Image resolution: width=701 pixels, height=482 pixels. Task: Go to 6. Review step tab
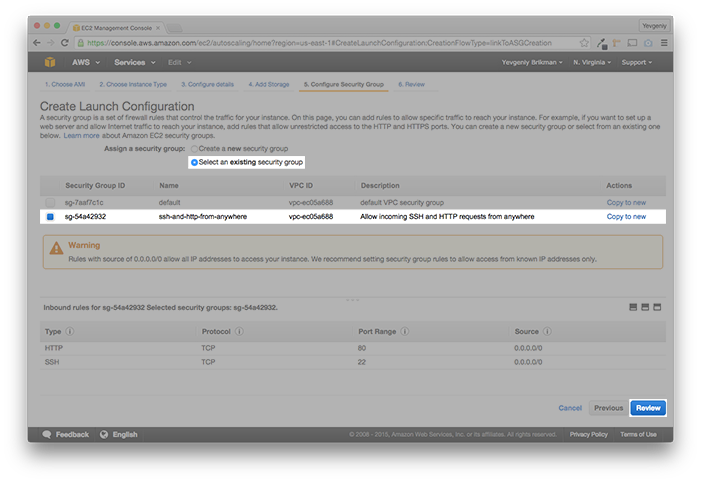pos(411,84)
